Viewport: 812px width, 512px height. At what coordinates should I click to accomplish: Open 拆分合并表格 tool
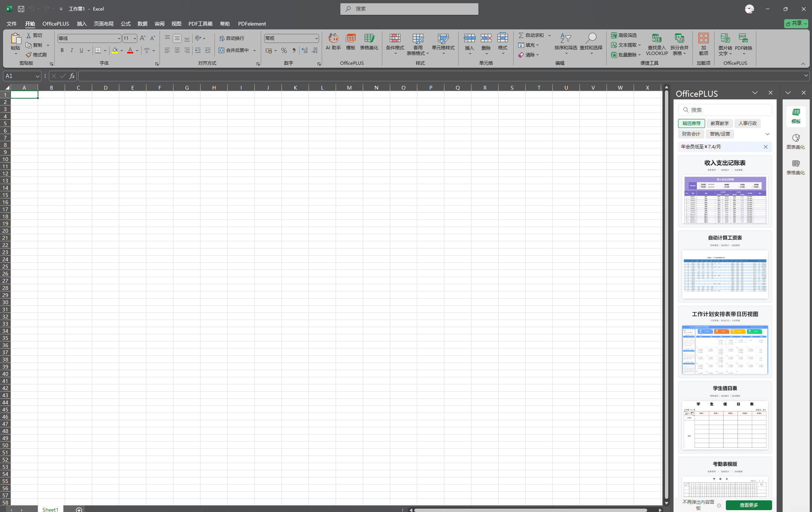pyautogui.click(x=680, y=44)
